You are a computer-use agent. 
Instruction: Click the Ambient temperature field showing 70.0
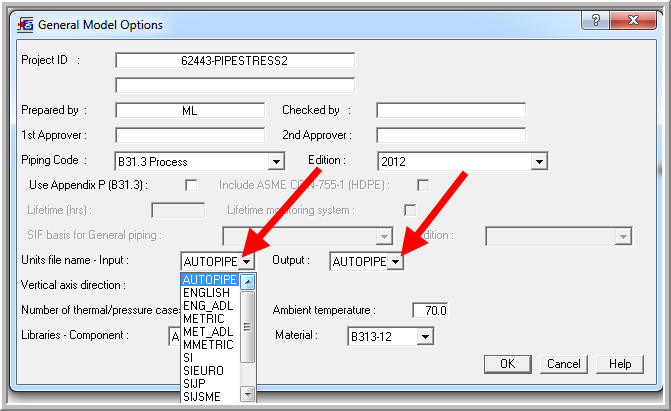[430, 310]
